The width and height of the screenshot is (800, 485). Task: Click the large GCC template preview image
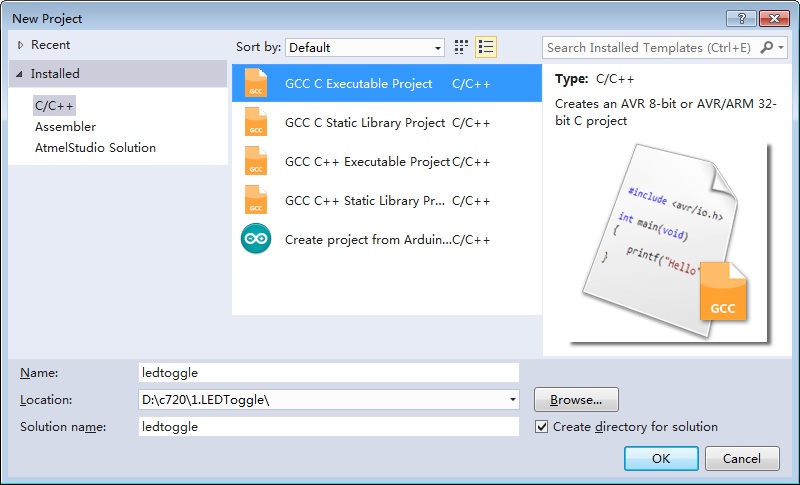click(x=668, y=242)
